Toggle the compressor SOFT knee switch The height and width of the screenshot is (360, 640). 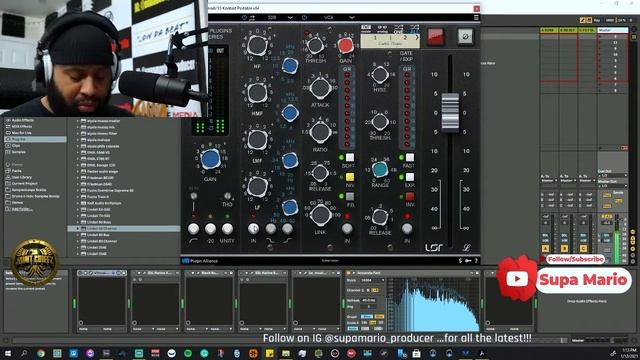click(x=350, y=158)
